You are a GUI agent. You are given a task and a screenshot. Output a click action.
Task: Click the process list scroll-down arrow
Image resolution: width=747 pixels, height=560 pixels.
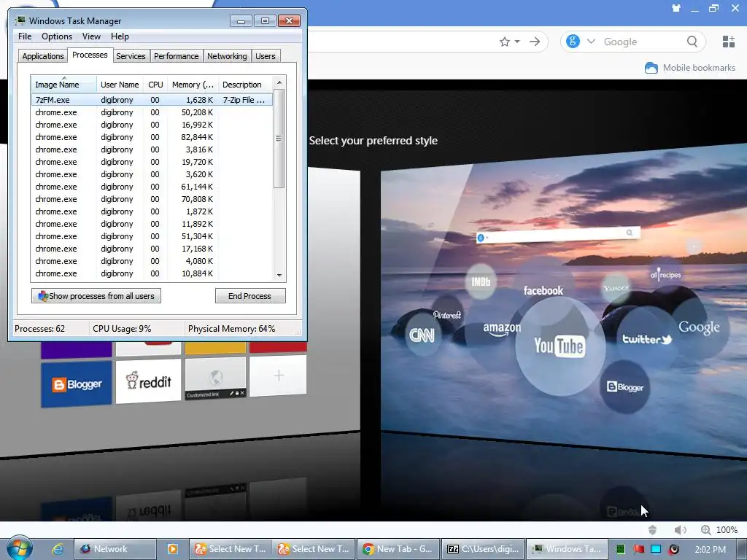pyautogui.click(x=279, y=275)
